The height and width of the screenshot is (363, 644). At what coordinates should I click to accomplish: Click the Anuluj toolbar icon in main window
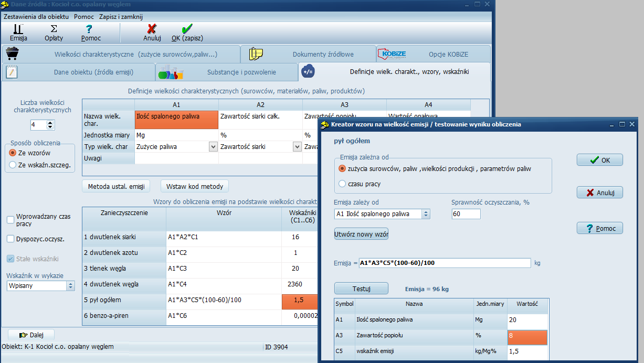pos(152,33)
